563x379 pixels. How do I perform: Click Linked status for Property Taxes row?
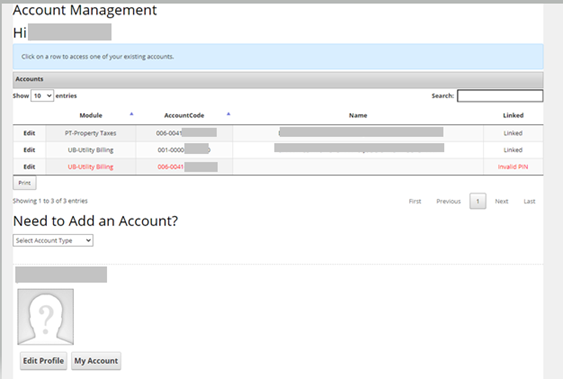point(513,133)
